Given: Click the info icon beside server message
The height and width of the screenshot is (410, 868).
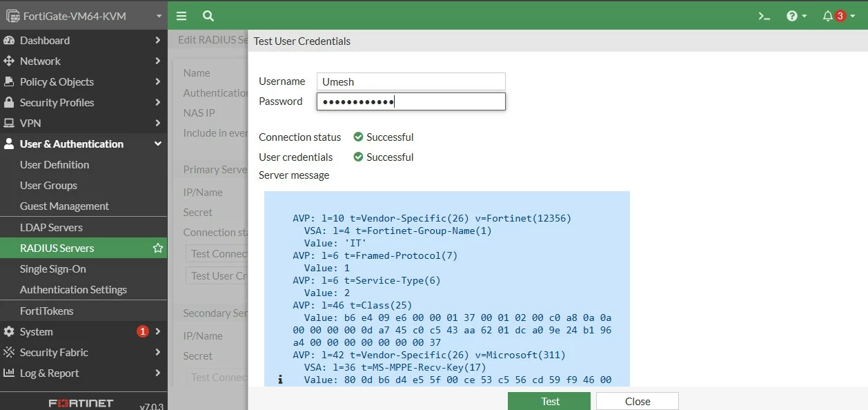Looking at the screenshot, I should 280,379.
